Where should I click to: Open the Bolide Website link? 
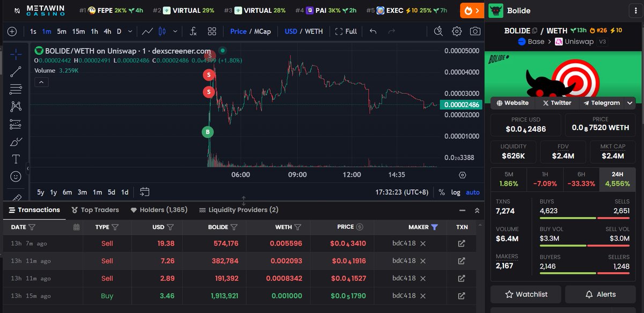point(513,103)
